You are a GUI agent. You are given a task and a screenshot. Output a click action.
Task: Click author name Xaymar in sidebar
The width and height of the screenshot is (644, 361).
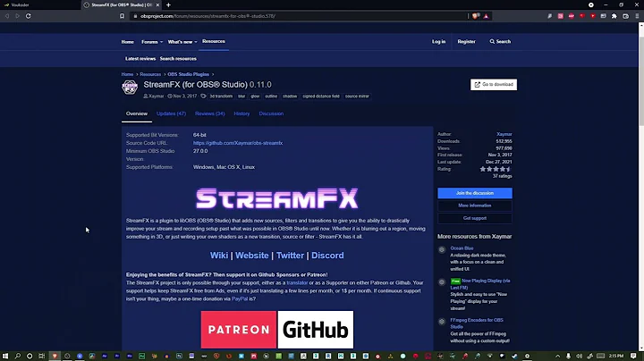[504, 134]
